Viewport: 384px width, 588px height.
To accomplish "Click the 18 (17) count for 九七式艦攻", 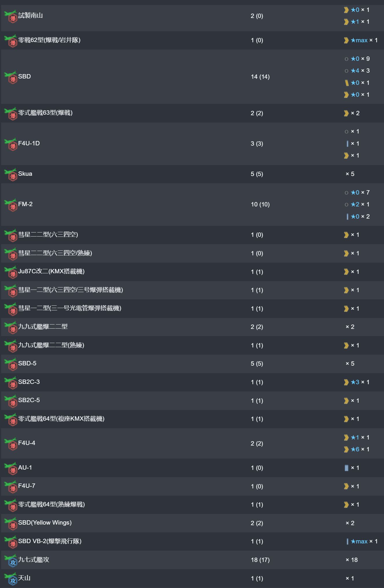I will tap(260, 560).
